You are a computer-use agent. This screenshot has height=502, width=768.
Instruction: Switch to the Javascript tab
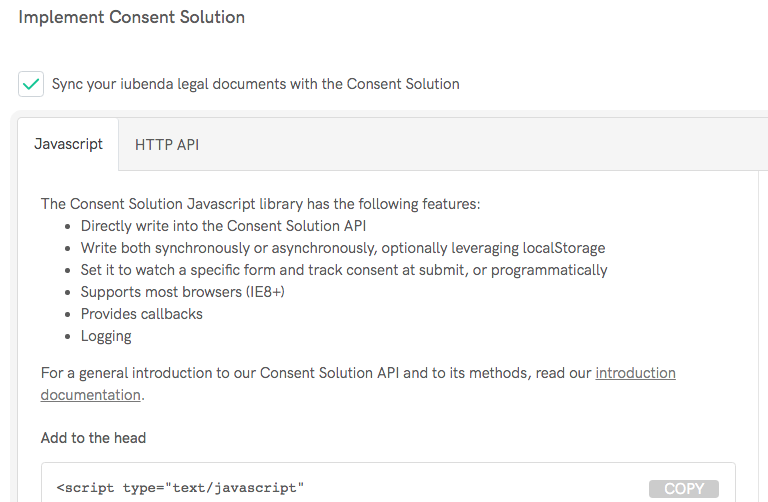(x=68, y=144)
